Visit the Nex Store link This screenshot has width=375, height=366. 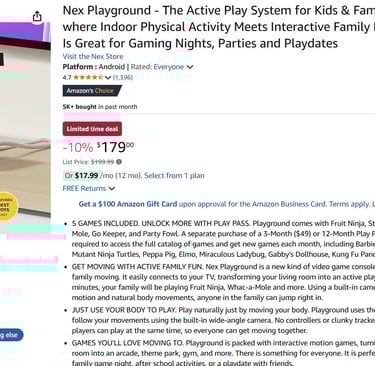[93, 56]
